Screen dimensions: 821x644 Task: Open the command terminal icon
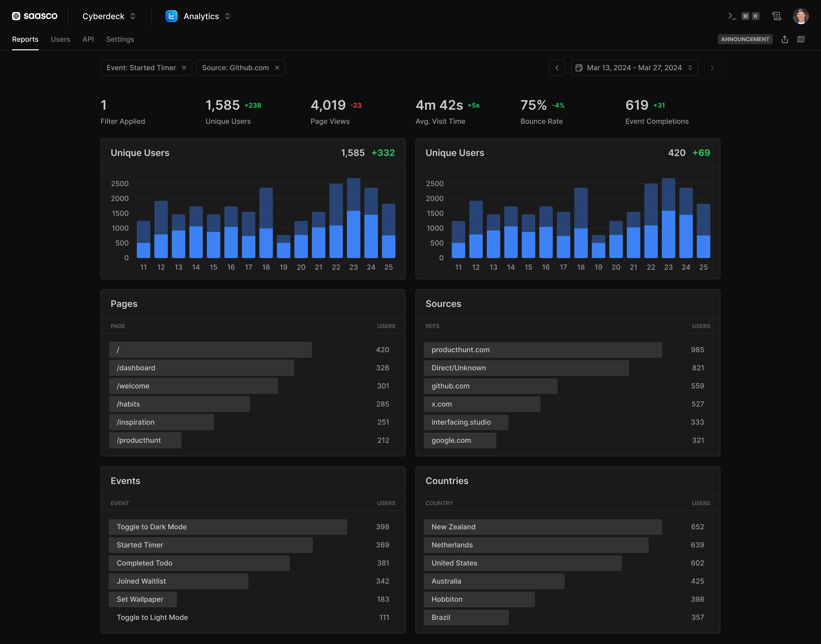pyautogui.click(x=732, y=16)
